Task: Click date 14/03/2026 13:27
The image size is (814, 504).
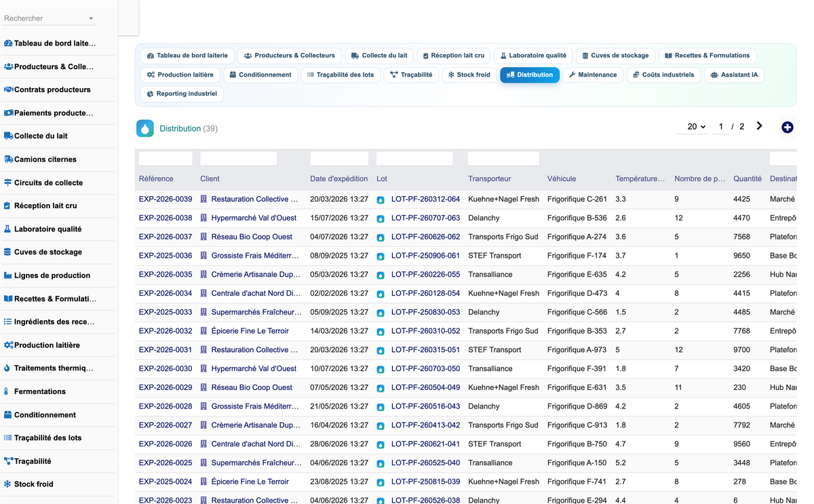Action: coord(339,331)
